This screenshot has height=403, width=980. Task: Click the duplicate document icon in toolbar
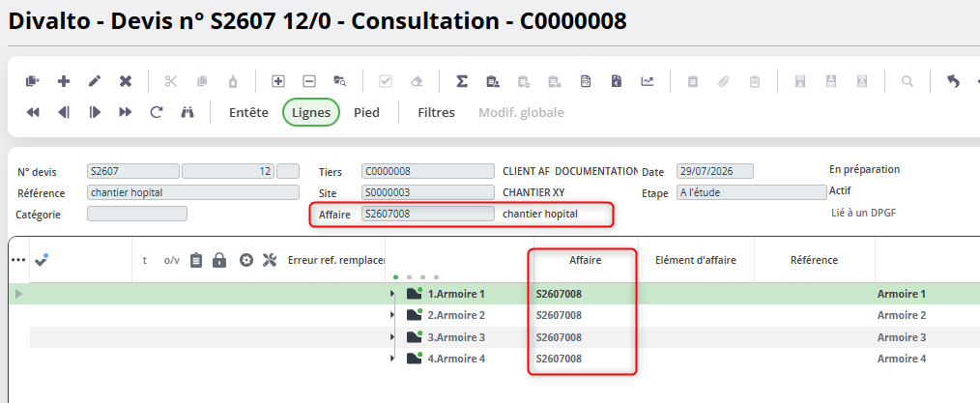[33, 81]
